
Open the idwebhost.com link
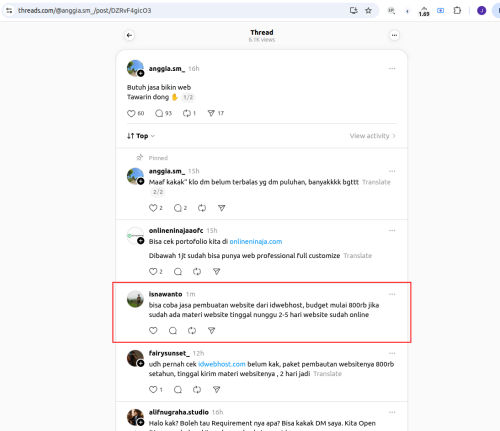point(222,364)
